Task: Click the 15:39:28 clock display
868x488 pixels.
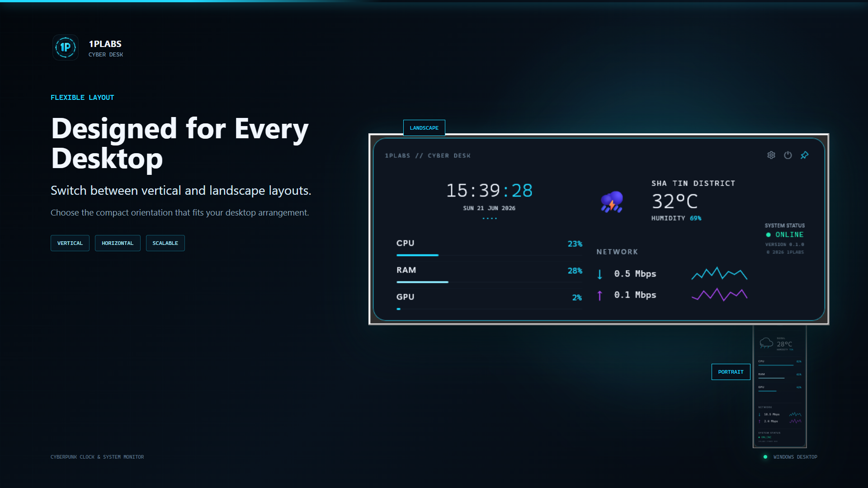Action: point(489,190)
